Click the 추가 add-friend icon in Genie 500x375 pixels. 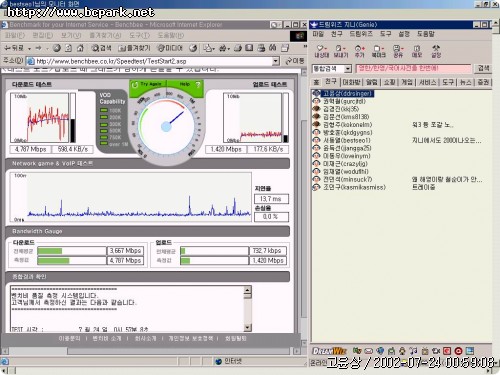pos(360,51)
